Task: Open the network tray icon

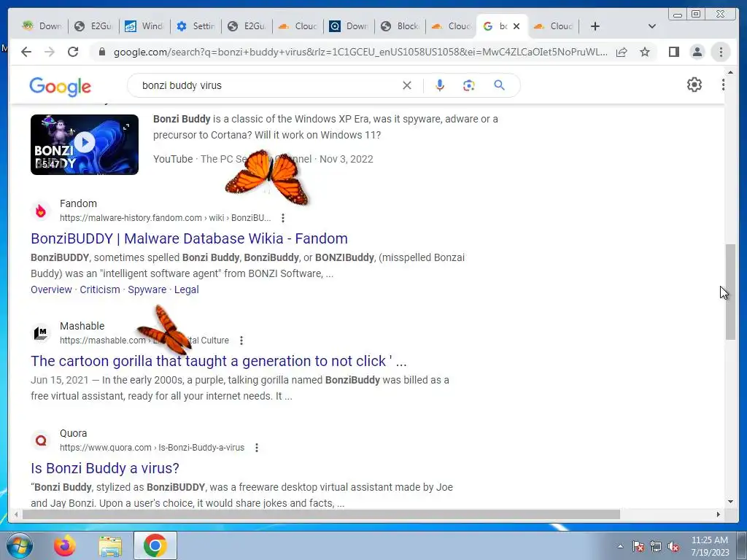Action: pos(656,546)
